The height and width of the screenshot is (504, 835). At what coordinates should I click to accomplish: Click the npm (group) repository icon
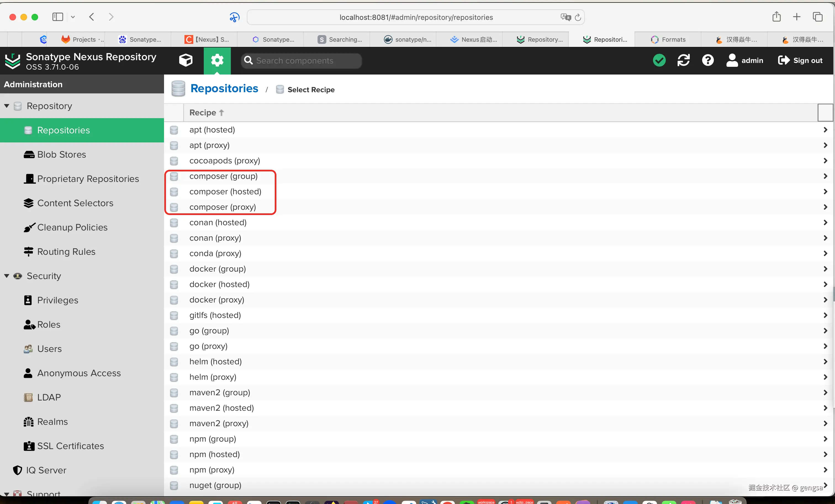click(x=174, y=439)
